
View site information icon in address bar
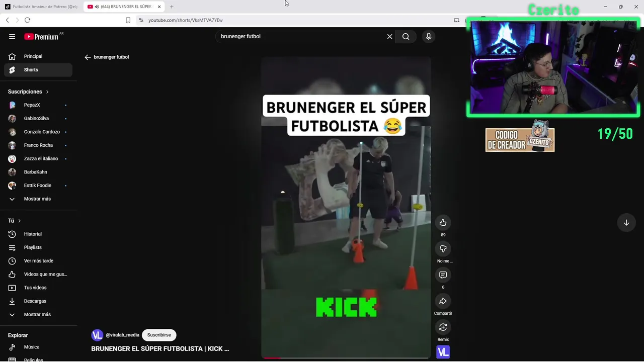point(141,20)
